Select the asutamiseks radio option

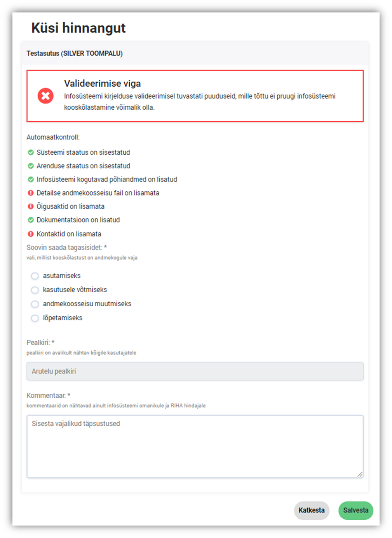[35, 276]
